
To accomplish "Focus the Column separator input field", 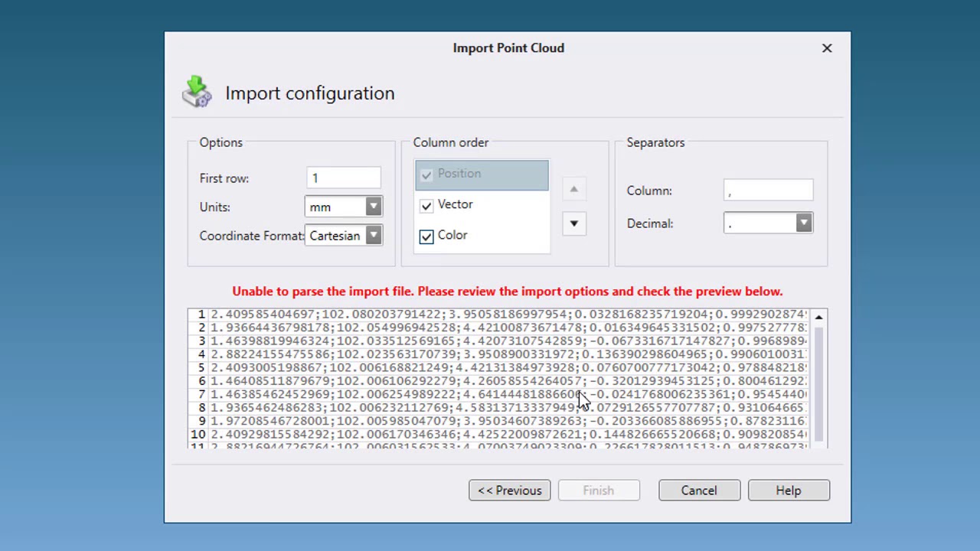I will coord(768,191).
